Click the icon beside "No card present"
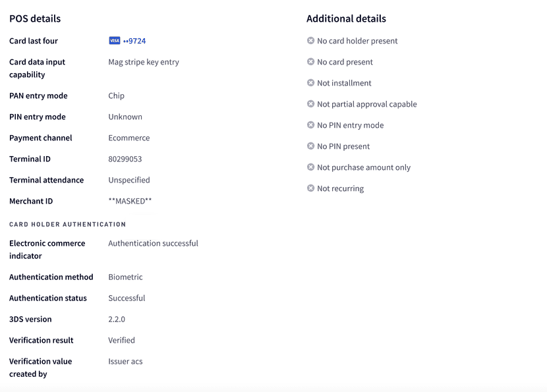This screenshot has width=547, height=392. point(309,62)
